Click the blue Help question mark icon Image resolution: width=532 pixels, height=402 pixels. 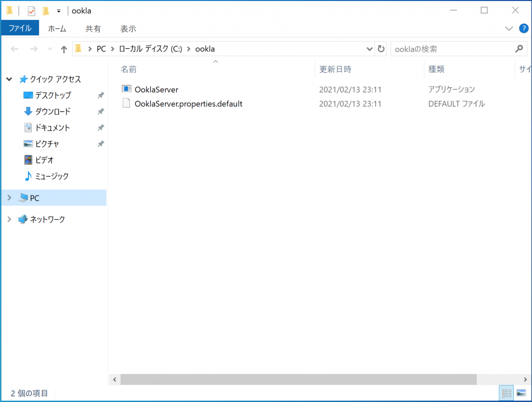tap(524, 29)
